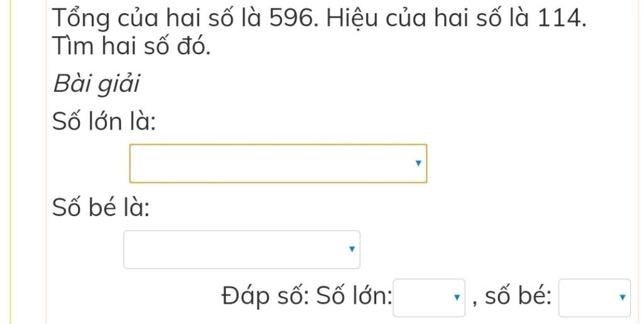Click the arrow of the highlighted 'Số lớn là' combo box
The image size is (644, 324).
point(418,164)
